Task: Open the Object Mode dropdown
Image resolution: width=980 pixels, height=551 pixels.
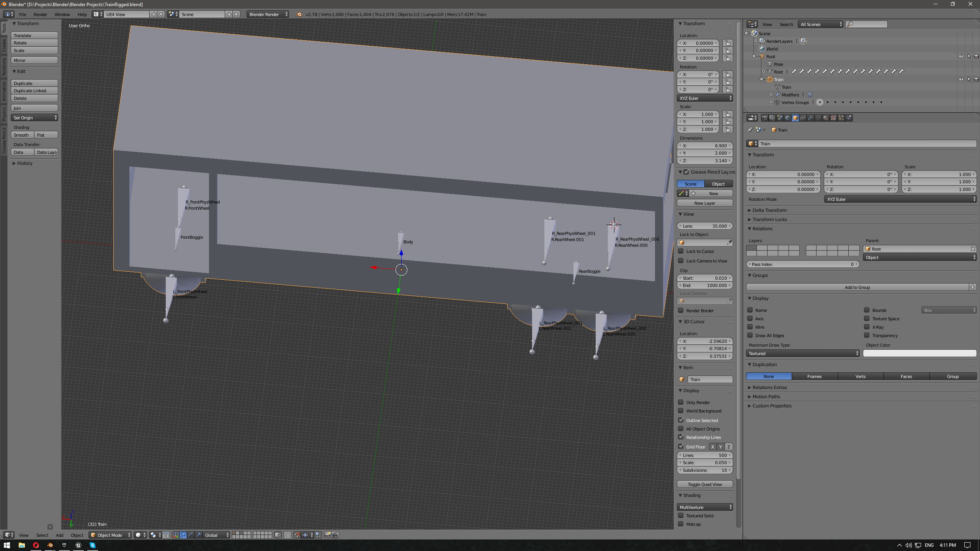Action: click(110, 535)
